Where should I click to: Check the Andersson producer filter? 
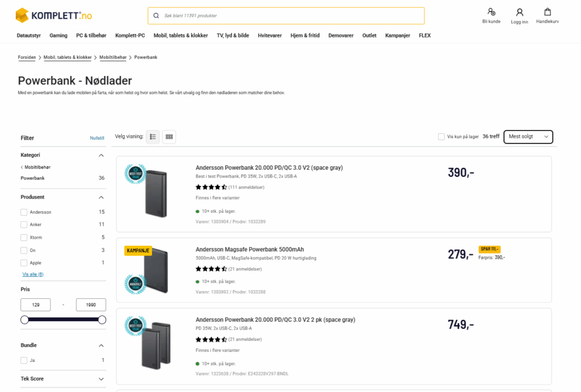tap(24, 212)
